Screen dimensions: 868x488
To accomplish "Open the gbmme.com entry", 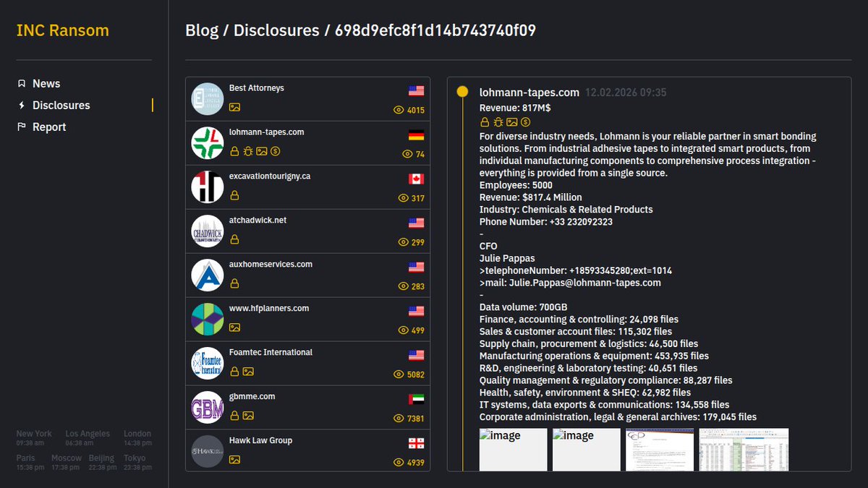I will click(308, 408).
